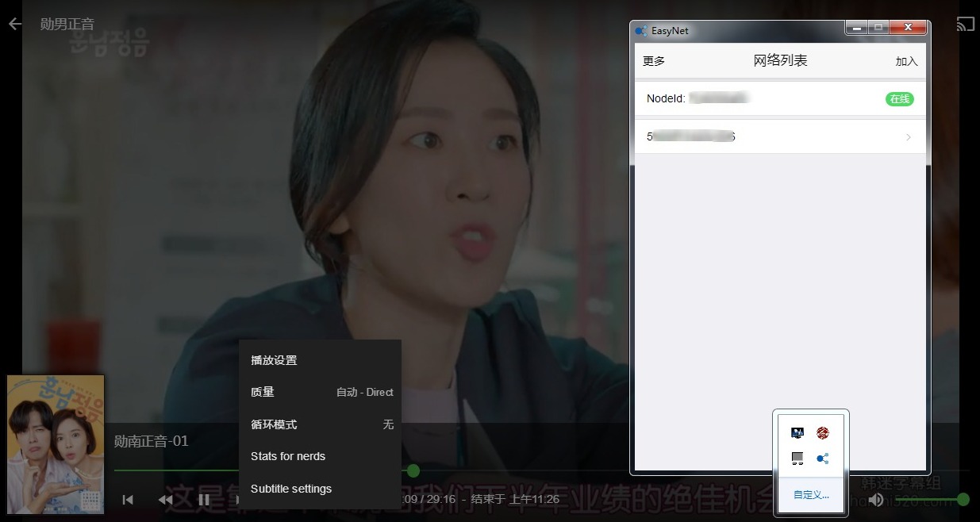Click the gray display tray icon
Viewport: 980px width, 522px height.
(797, 458)
